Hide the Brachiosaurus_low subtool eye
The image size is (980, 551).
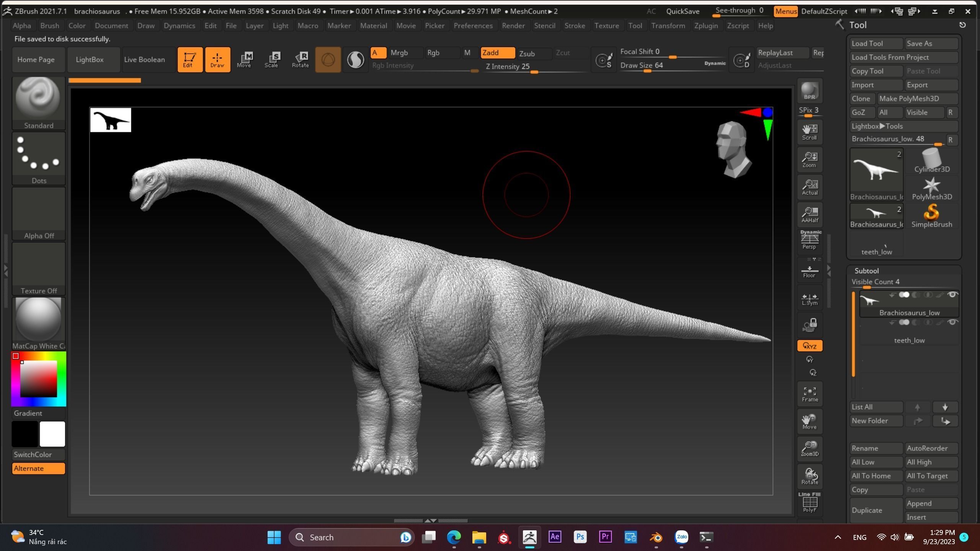tap(952, 295)
